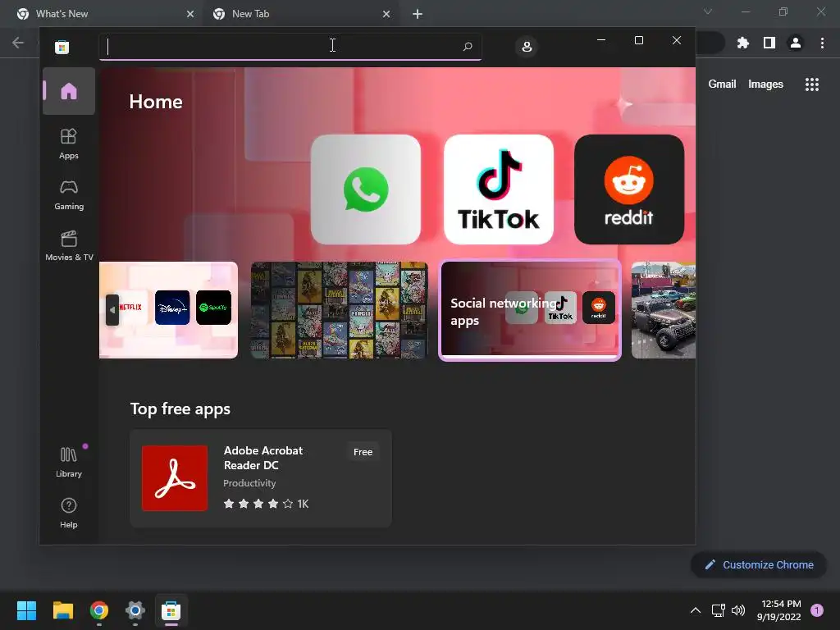The height and width of the screenshot is (630, 840).
Task: Open Movies & TV section in sidebar
Action: click(69, 245)
